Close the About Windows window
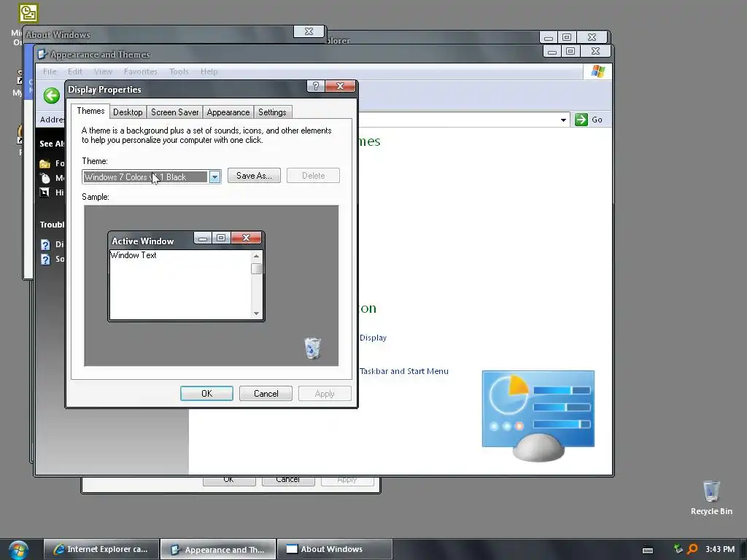The width and height of the screenshot is (747, 560). tap(309, 31)
